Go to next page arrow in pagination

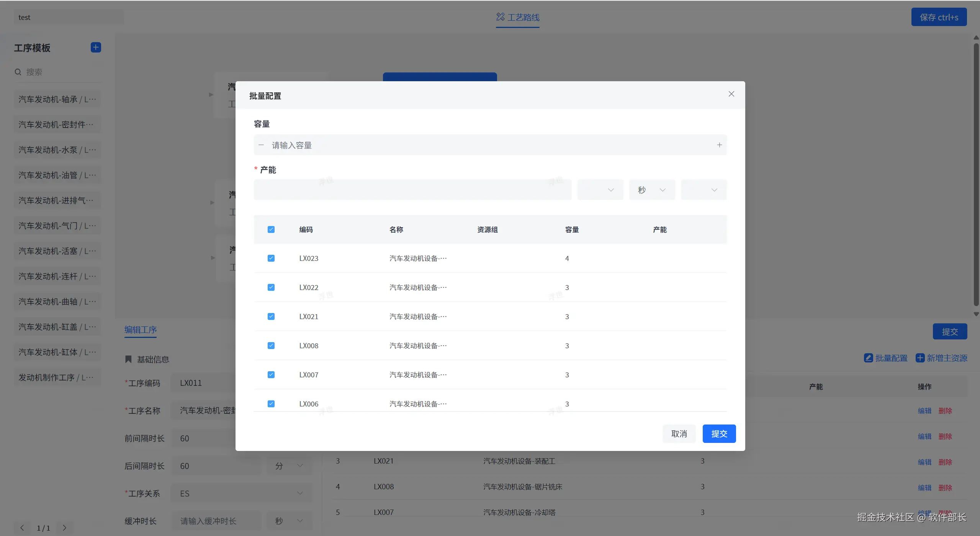pos(64,528)
